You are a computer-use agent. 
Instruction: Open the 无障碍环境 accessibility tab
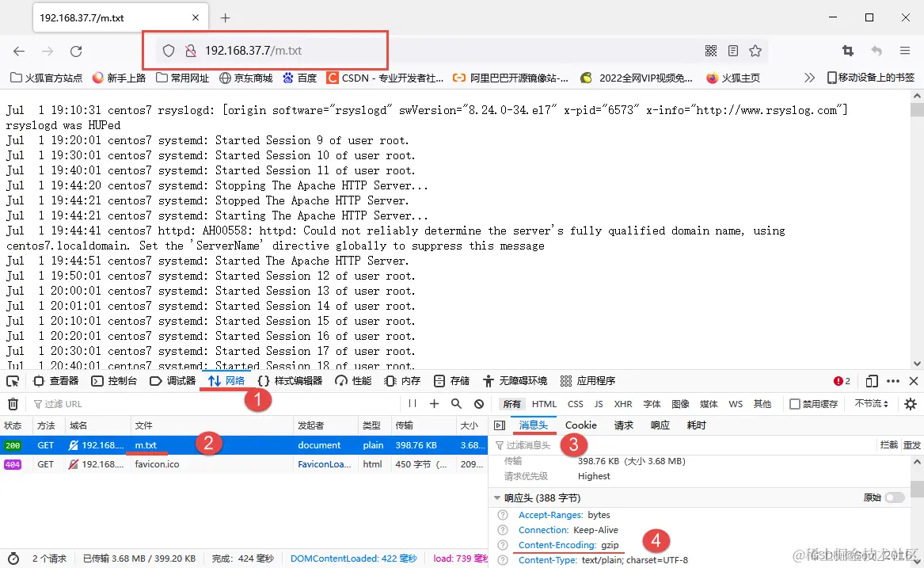[x=515, y=381]
